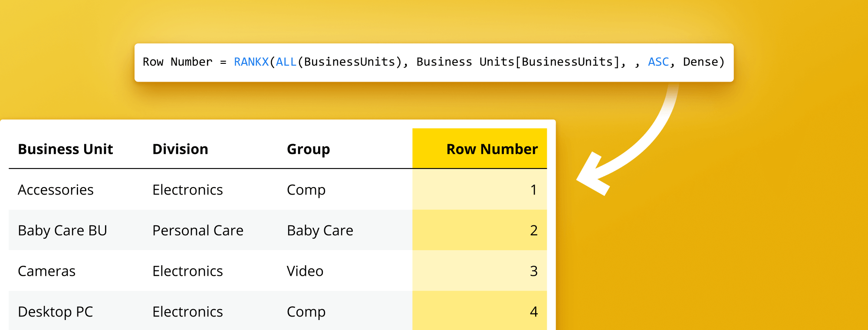Click the Video group cell
The image size is (868, 330).
pyautogui.click(x=305, y=271)
